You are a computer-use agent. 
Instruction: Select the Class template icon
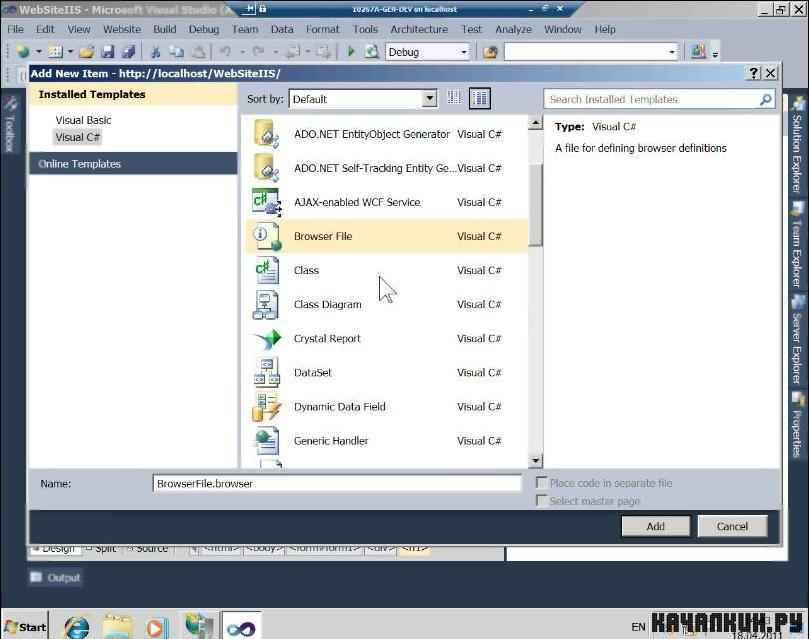click(266, 270)
